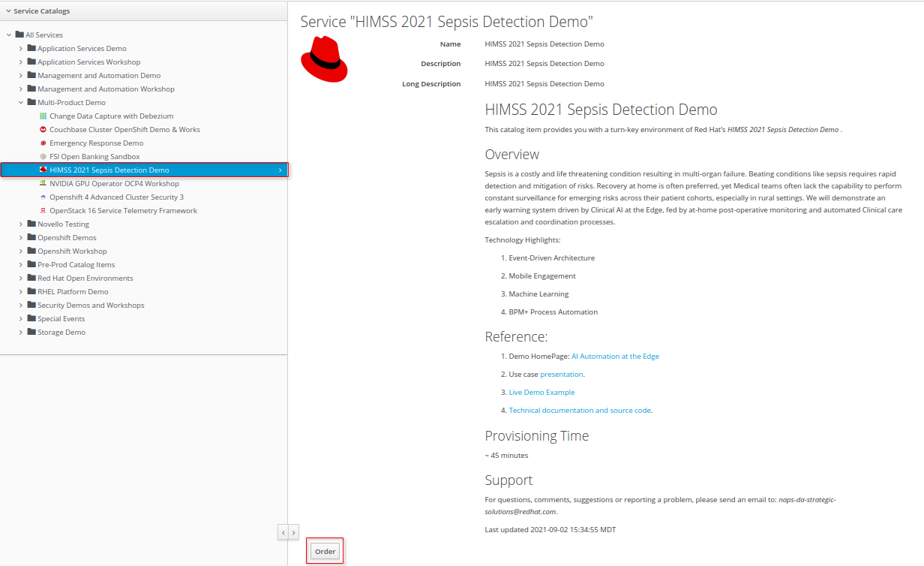This screenshot has width=924, height=566.
Task: Select Openshift 4 Advanced Cluster Security 3
Action: pyautogui.click(x=116, y=197)
